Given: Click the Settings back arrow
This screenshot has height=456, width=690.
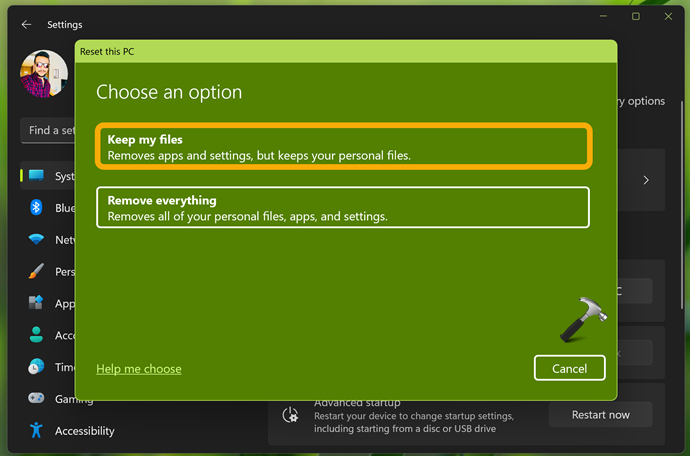Looking at the screenshot, I should (x=26, y=24).
